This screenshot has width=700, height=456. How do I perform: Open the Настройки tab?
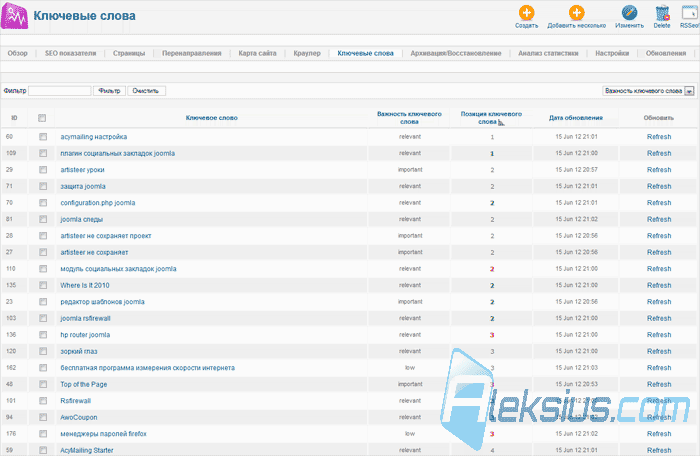(x=612, y=53)
